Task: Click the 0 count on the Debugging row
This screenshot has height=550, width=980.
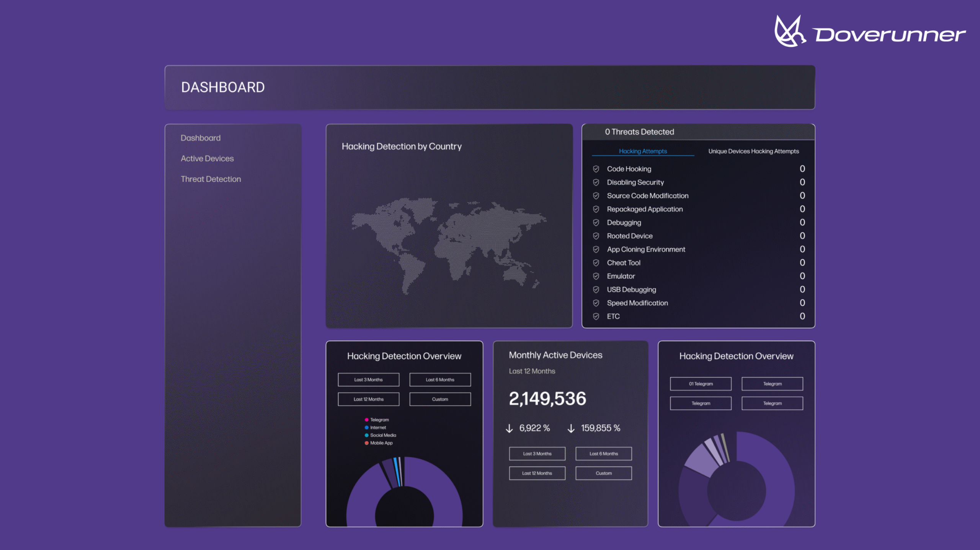Action: pos(802,222)
